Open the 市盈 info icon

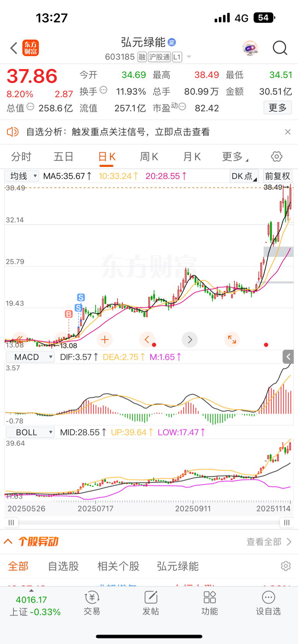pyautogui.click(x=182, y=107)
